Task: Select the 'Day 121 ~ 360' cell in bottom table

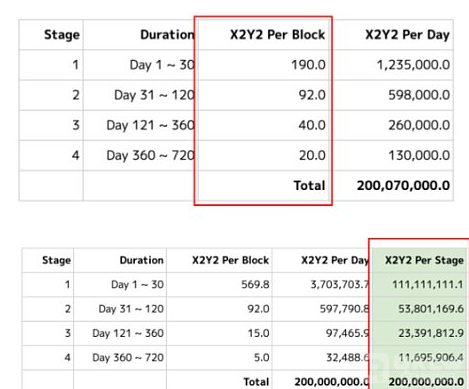Action: tap(120, 333)
